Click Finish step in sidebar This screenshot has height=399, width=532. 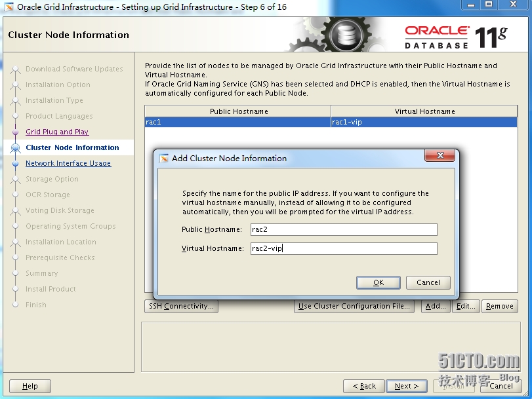(36, 305)
